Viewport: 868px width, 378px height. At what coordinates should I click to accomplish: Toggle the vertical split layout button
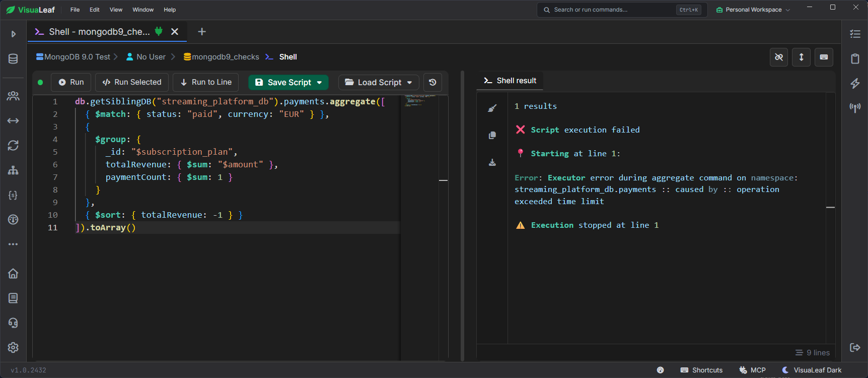click(x=801, y=57)
